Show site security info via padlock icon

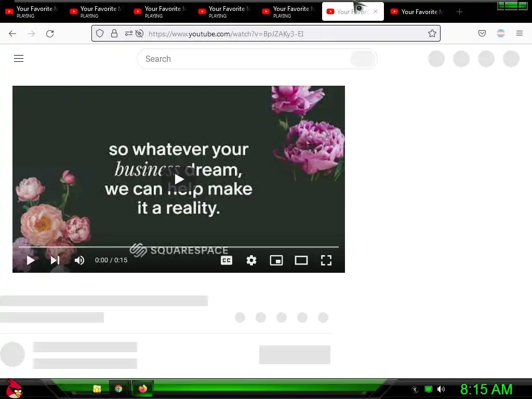[x=114, y=33]
